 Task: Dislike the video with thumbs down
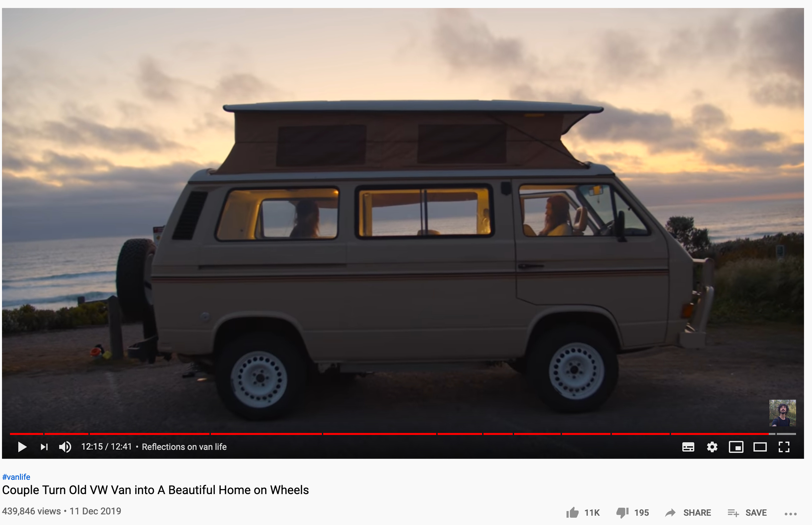632,512
